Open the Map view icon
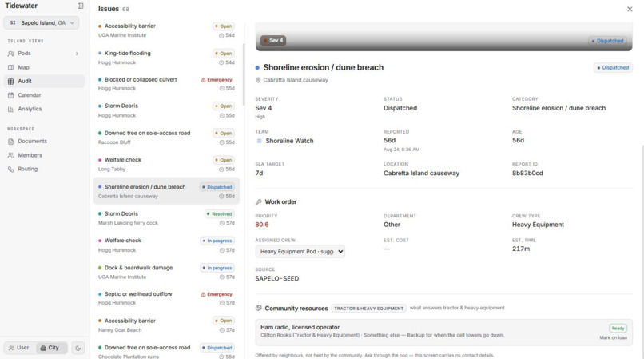Screen dimensions: 644x359 coord(10,67)
